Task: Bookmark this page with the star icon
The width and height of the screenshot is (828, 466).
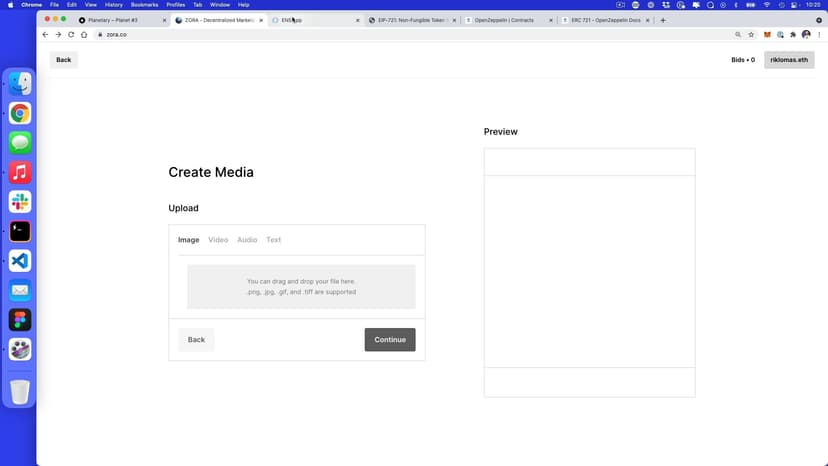Action: point(751,34)
